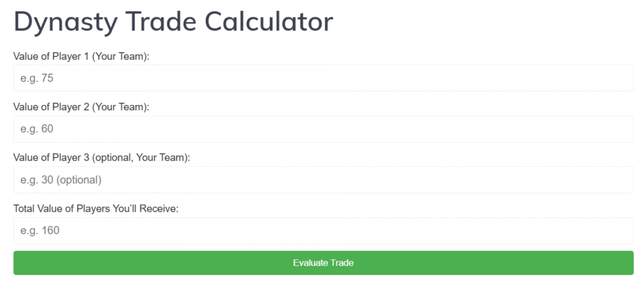Click the "e.g. 30 (optional)" placeholder text
Image resolution: width=644 pixels, height=282 pixels.
coord(60,180)
